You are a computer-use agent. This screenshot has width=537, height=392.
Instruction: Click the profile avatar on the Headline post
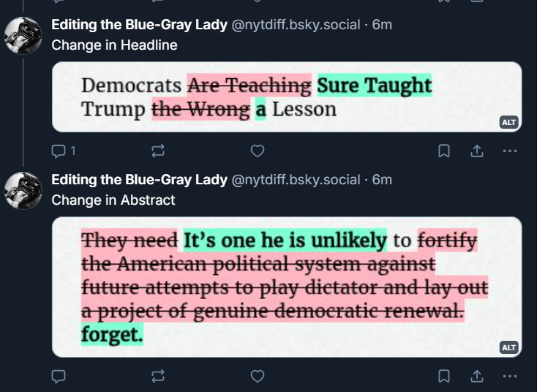tap(23, 34)
